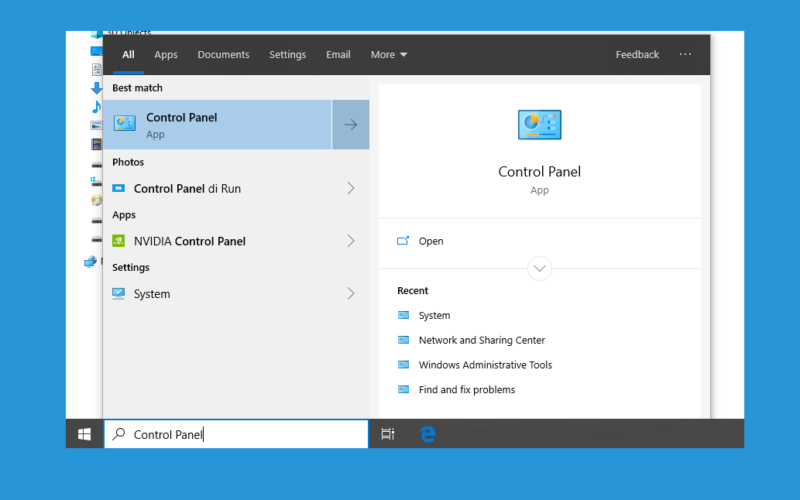800x500 pixels.
Task: Click Open to launch Control Panel
Action: click(x=431, y=241)
